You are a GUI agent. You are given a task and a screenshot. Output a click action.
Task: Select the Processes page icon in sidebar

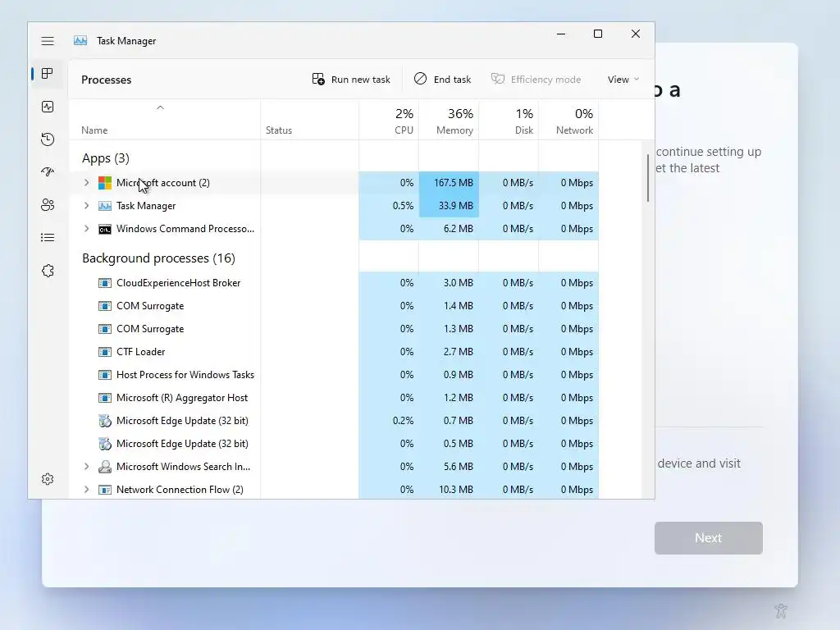(48, 73)
